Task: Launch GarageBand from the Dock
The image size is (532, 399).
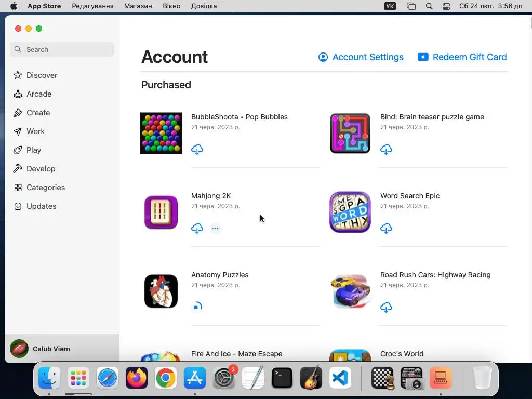Action: 311,377
